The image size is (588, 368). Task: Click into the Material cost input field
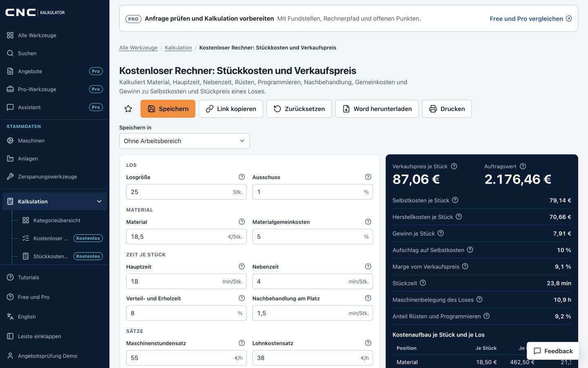pos(186,237)
